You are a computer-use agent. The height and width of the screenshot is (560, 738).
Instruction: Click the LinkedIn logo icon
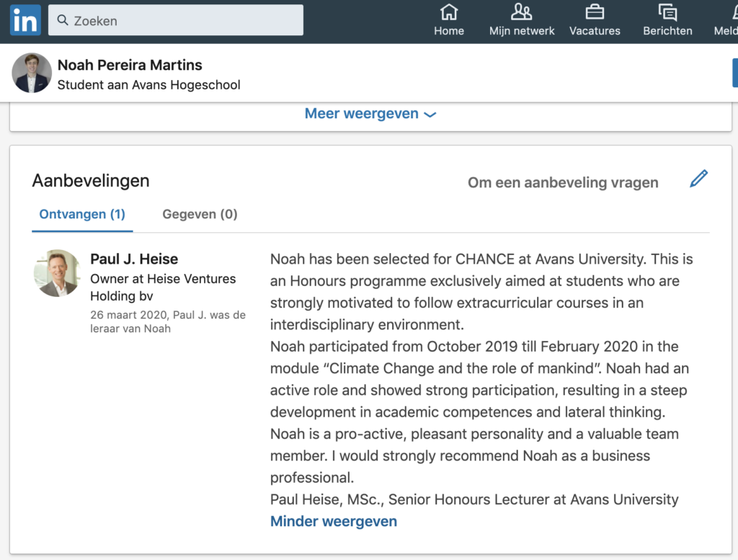pyautogui.click(x=25, y=20)
